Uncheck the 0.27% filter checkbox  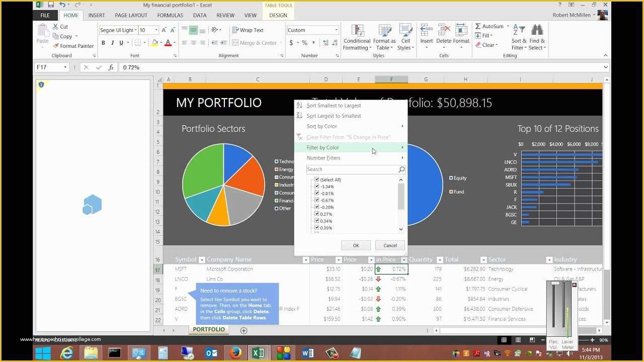pos(317,214)
